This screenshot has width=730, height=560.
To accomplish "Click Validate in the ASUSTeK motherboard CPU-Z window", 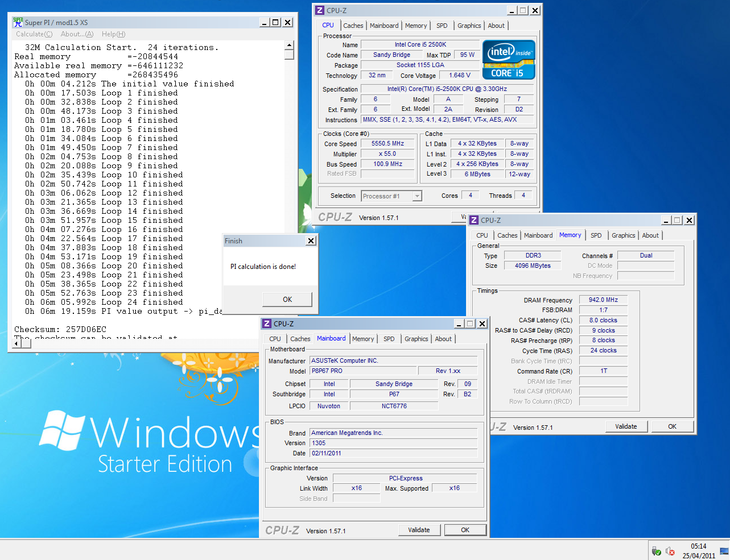I will coord(419,530).
